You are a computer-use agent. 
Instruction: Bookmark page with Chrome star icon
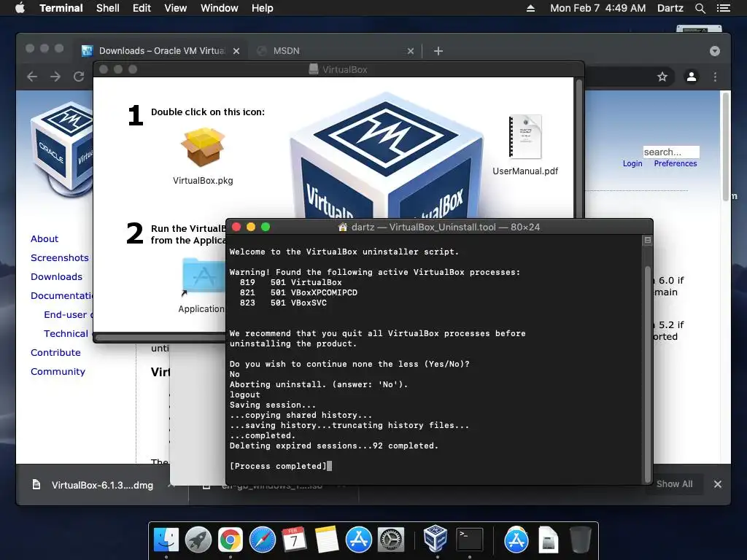point(662,77)
